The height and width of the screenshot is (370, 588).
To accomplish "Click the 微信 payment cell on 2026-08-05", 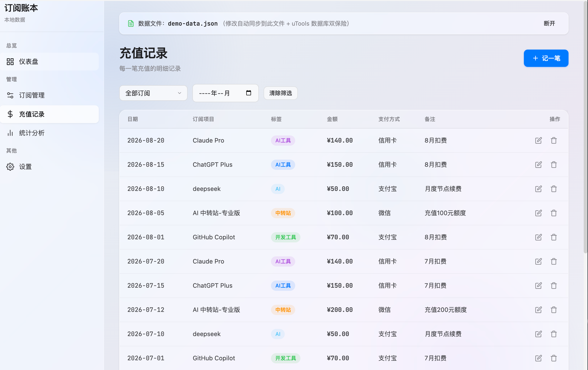I will pyautogui.click(x=384, y=213).
